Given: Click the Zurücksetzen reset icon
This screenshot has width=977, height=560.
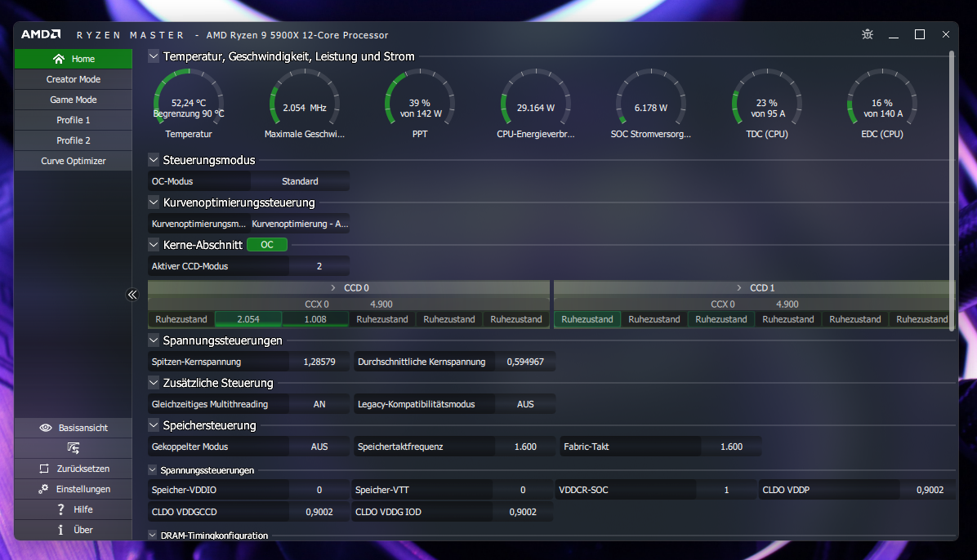Looking at the screenshot, I should 44,469.
